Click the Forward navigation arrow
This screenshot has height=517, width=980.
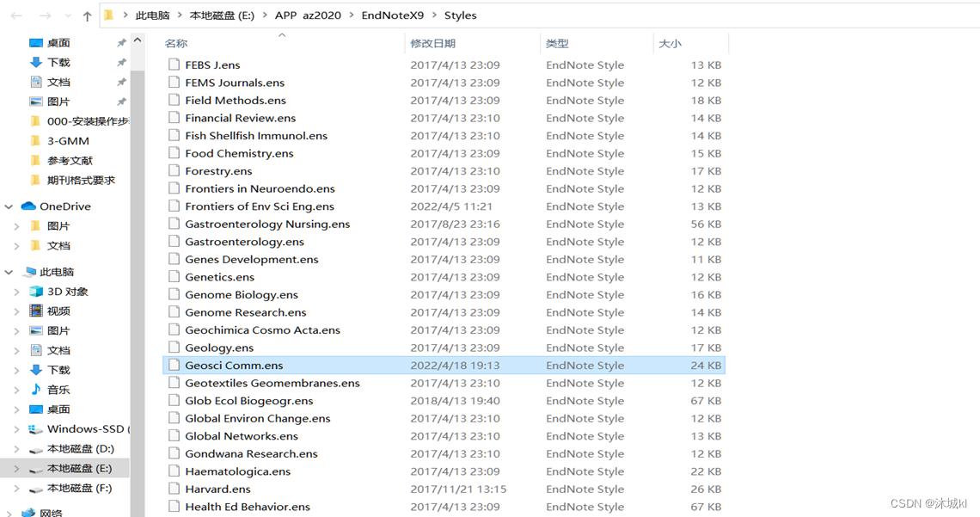45,15
